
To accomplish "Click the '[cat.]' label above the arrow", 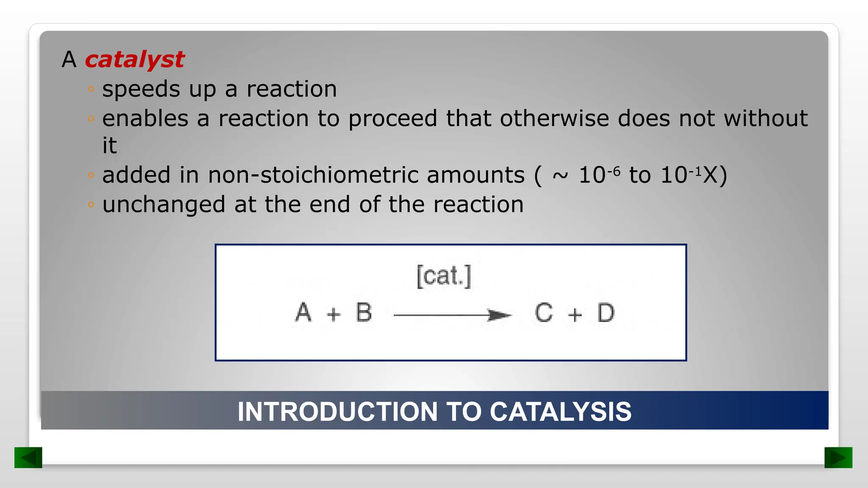I will (443, 276).
